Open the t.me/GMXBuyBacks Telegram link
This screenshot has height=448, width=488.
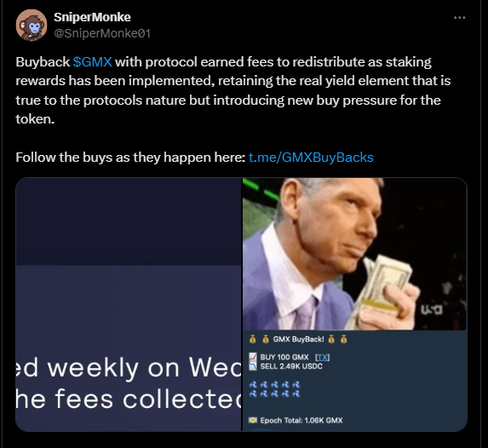311,158
